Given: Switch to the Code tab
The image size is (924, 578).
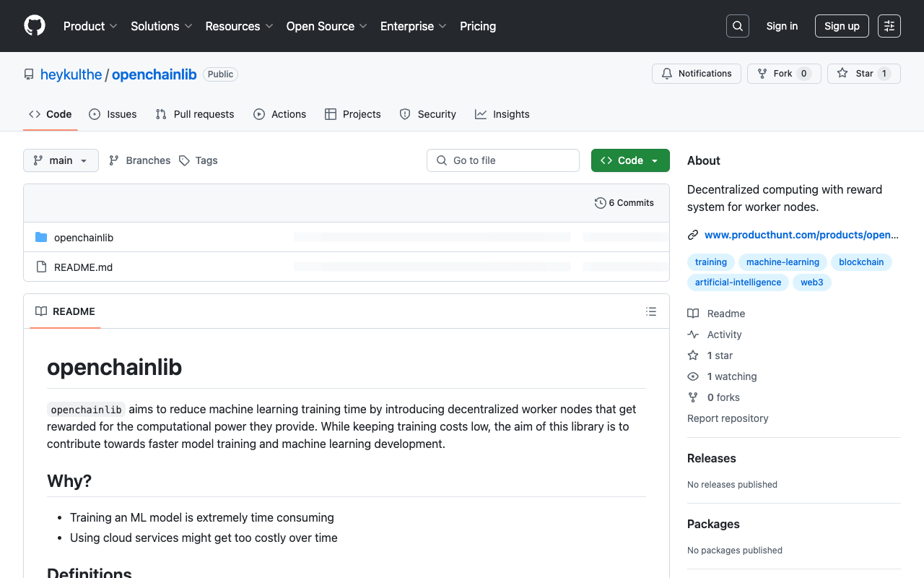Looking at the screenshot, I should (x=51, y=114).
